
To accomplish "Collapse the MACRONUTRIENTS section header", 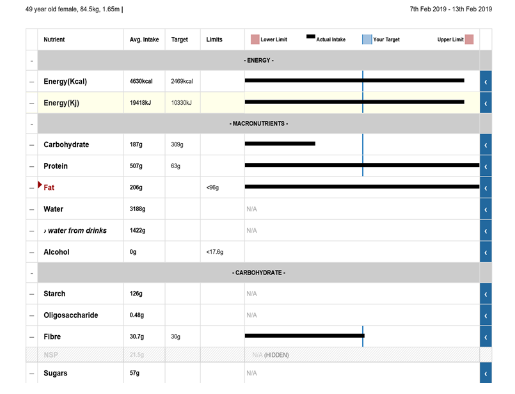I will pyautogui.click(x=32, y=124).
